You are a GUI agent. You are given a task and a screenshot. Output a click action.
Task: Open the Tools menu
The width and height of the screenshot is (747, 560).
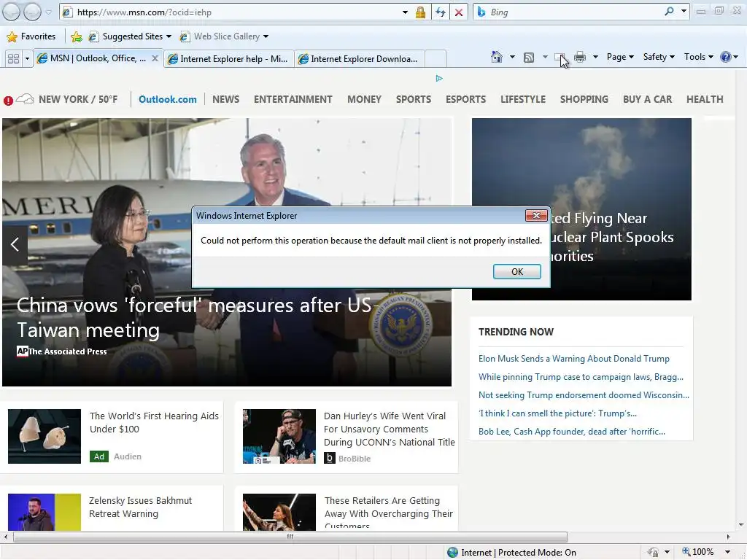(698, 57)
